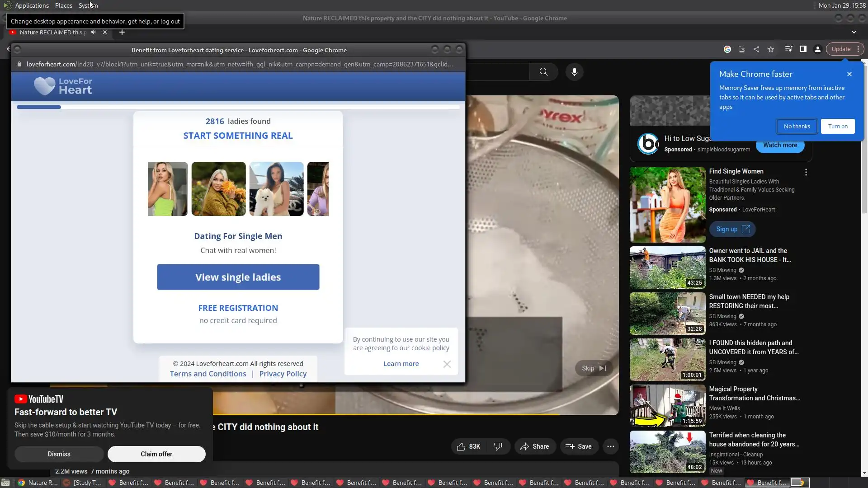
Task: Open the Privacy Policy link
Action: [x=283, y=374]
